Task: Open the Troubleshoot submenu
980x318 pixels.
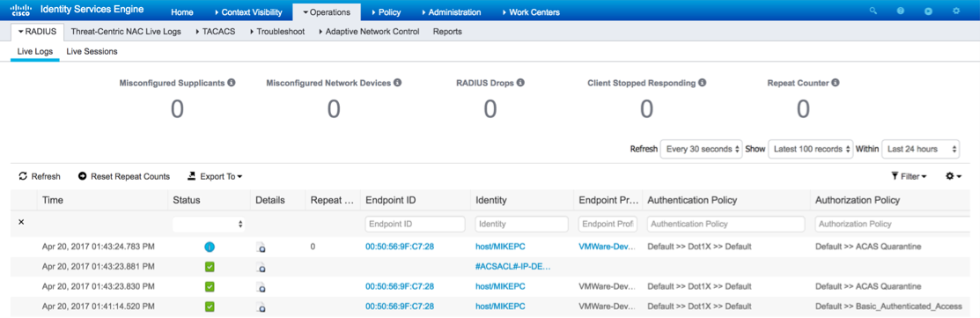Action: (276, 32)
